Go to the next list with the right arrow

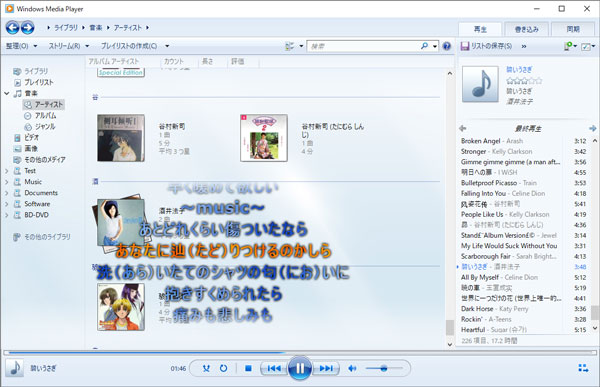coord(592,128)
